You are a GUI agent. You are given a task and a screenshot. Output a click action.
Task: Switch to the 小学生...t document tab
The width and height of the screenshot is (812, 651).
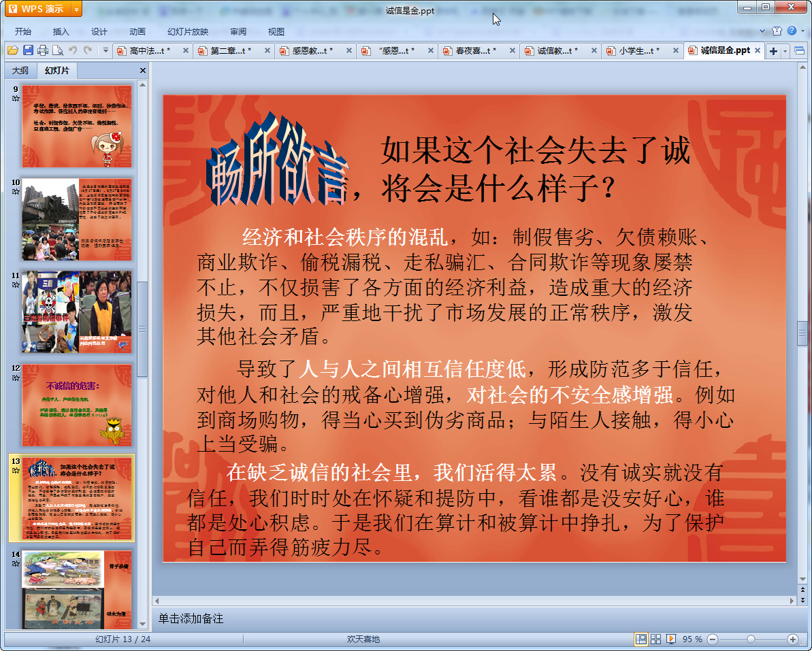639,51
